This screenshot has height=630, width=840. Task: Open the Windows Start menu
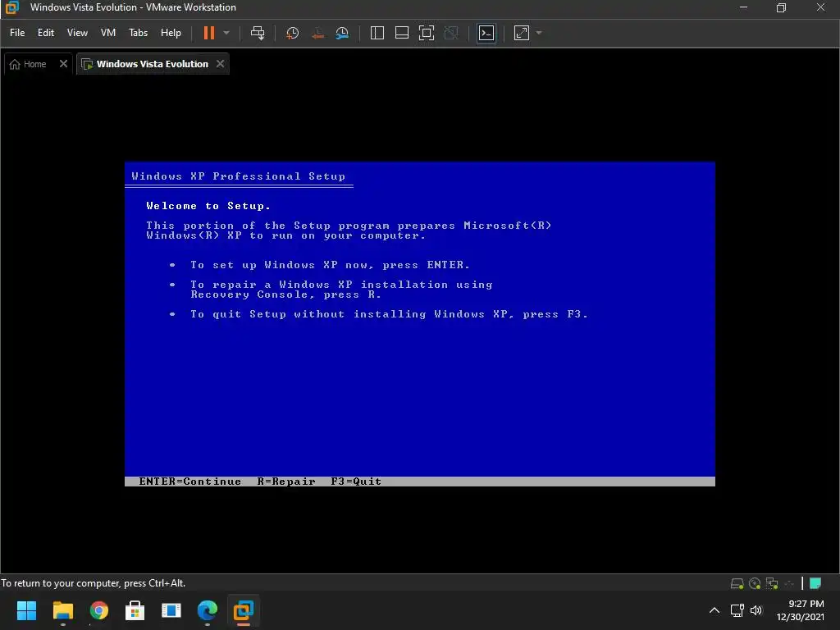[x=26, y=610]
